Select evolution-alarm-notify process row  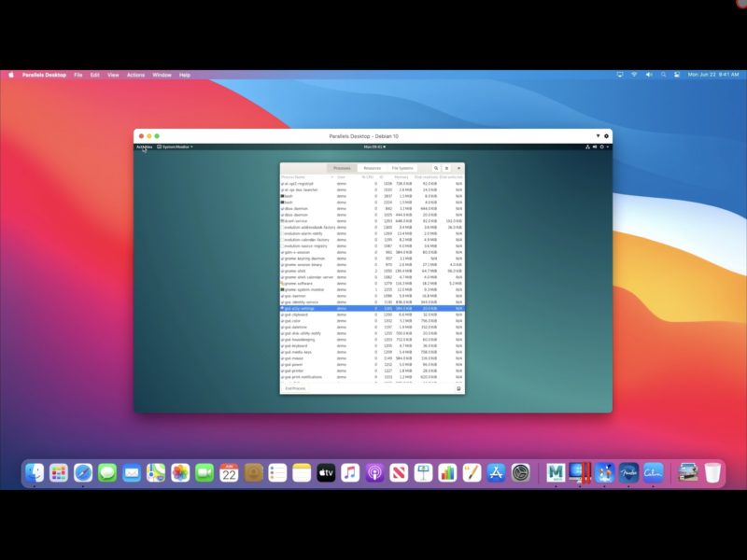[x=372, y=233]
